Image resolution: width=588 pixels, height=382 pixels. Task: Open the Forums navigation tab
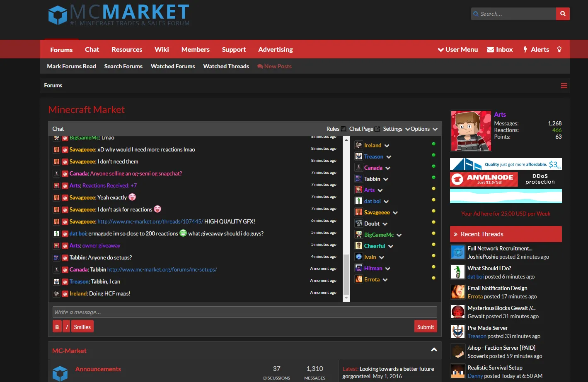61,50
